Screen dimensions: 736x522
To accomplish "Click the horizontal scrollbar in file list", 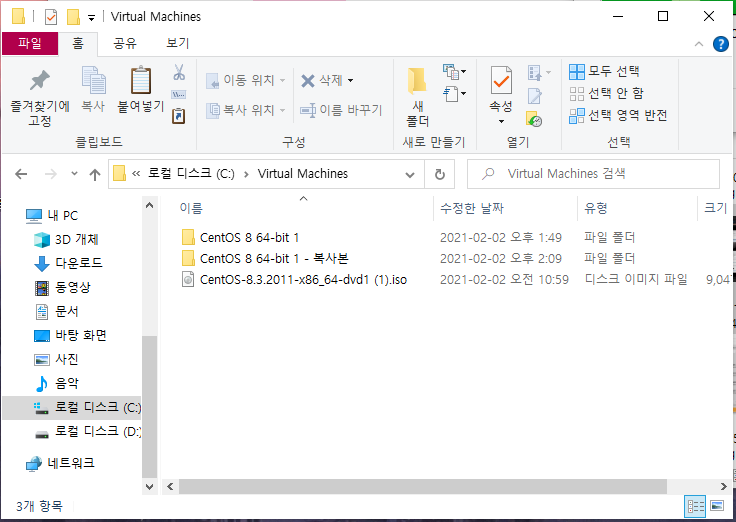I will coord(422,487).
